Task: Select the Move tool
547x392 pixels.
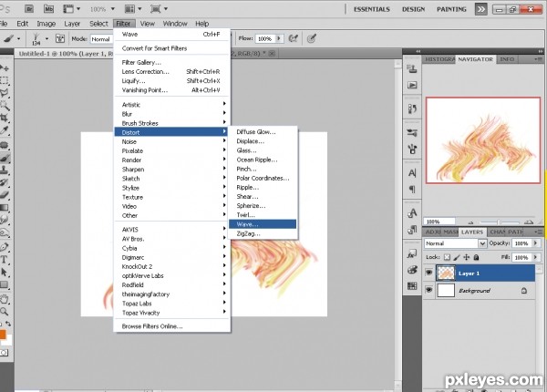Action: click(5, 68)
